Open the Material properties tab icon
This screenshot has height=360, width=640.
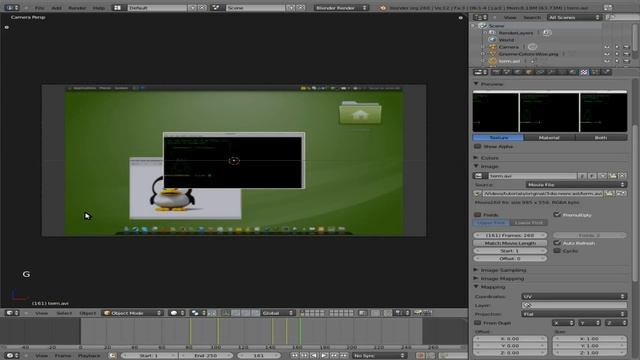(573, 72)
